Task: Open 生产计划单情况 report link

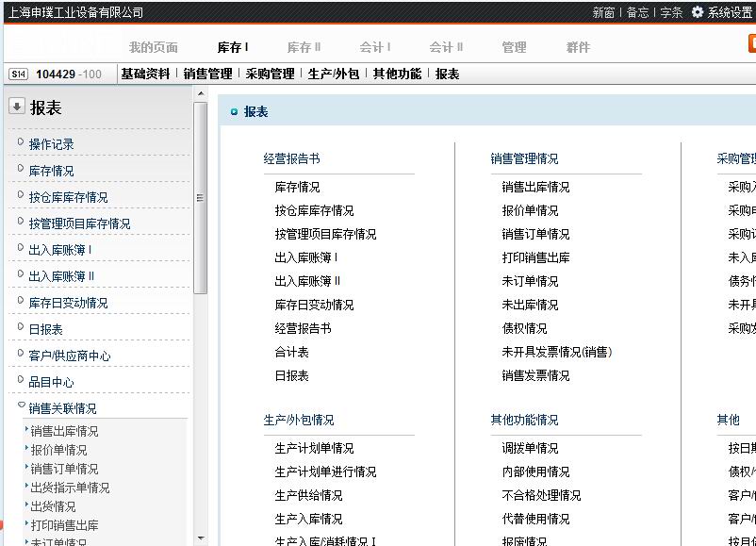Action: point(314,448)
